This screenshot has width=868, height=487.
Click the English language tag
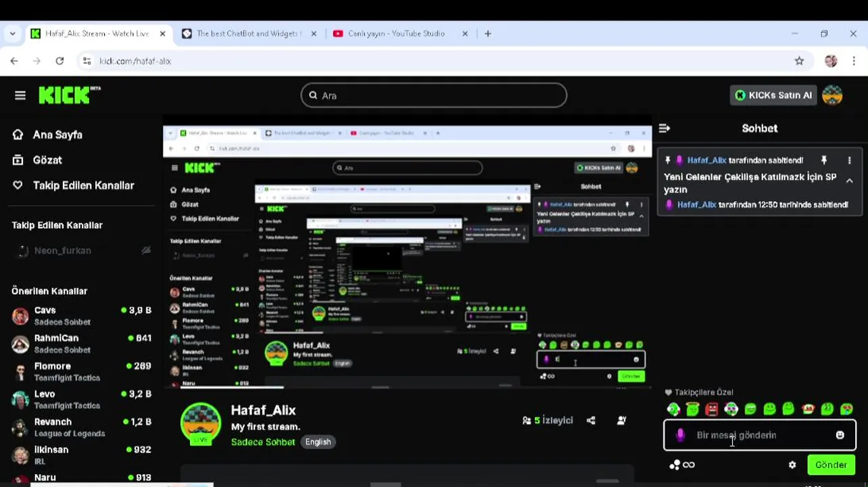pyautogui.click(x=318, y=442)
